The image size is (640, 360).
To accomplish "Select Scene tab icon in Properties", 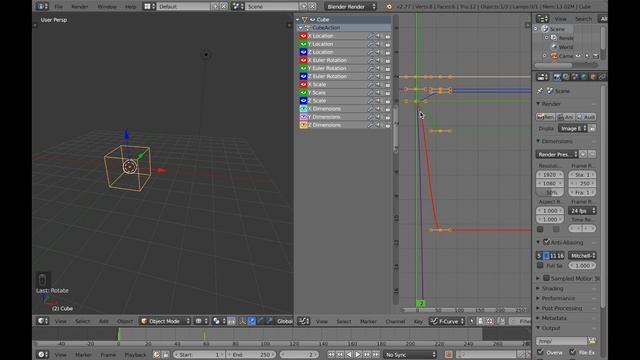I will point(575,77).
